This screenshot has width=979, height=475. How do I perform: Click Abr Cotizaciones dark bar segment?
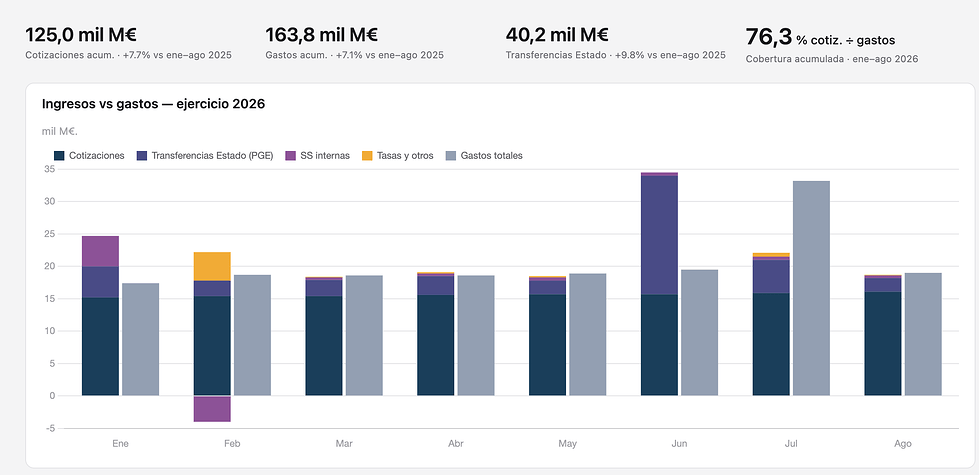[436, 345]
